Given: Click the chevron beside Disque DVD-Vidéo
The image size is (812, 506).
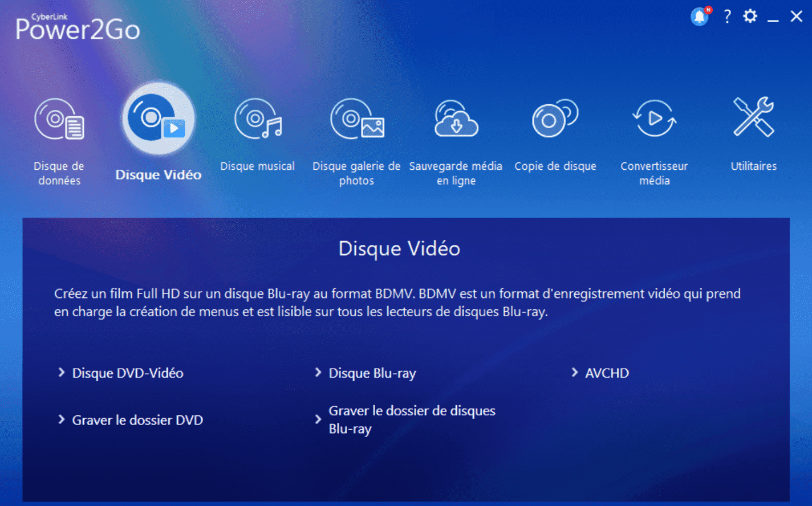Looking at the screenshot, I should (61, 373).
